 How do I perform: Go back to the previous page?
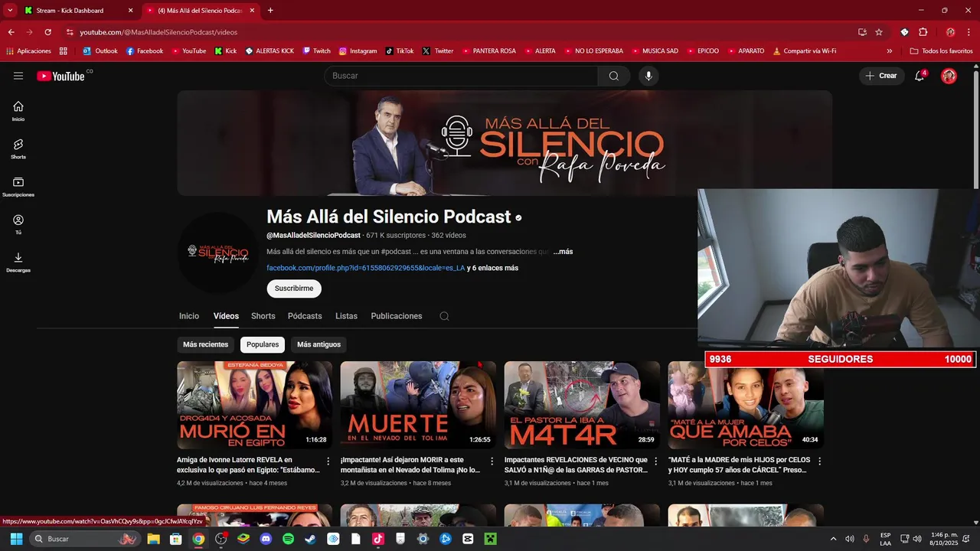pyautogui.click(x=11, y=32)
